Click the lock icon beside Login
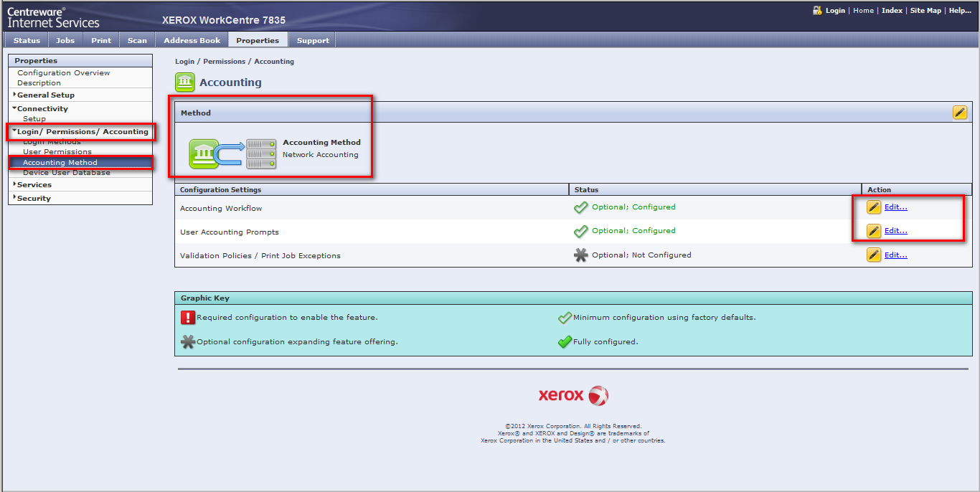Screen dimensions: 980x492 click(816, 11)
